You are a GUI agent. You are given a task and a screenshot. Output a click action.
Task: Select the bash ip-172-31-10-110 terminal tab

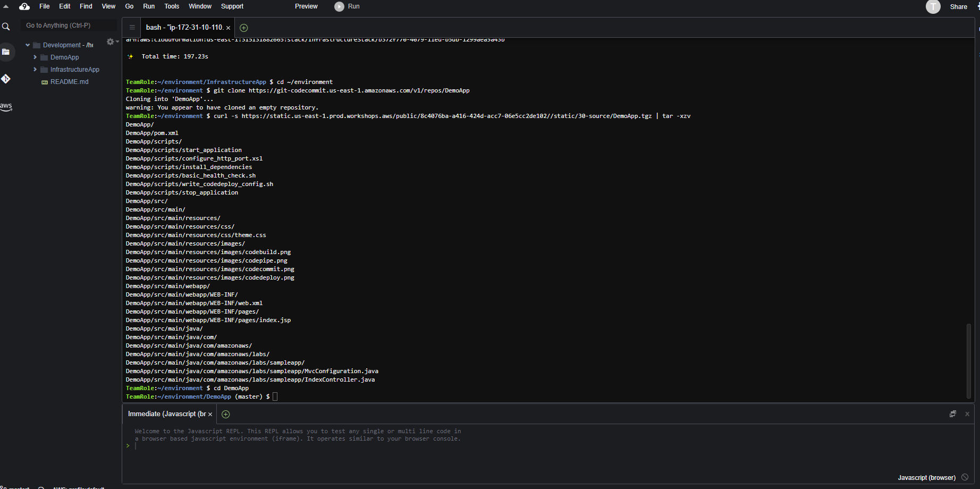(x=184, y=28)
